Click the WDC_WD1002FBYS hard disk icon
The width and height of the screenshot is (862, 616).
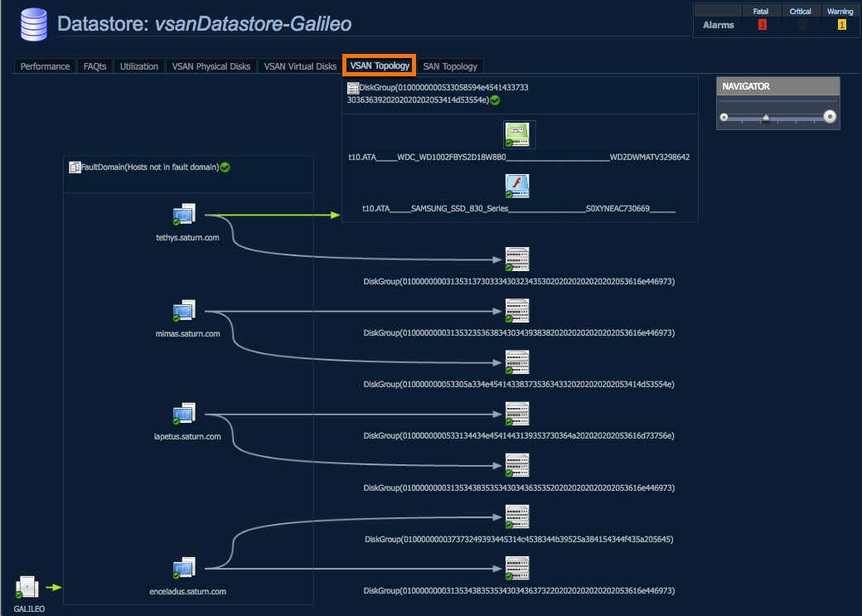pos(517,135)
